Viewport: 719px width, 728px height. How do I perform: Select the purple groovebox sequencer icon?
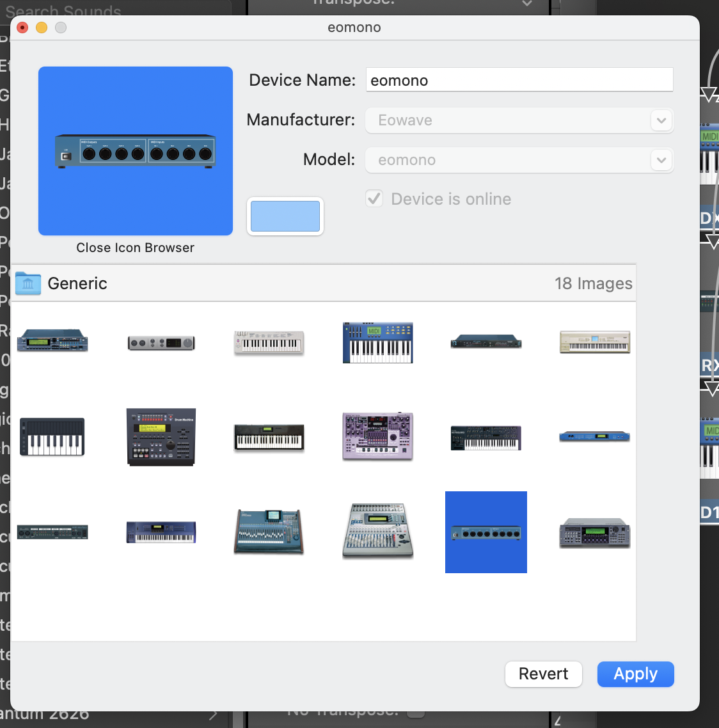378,436
